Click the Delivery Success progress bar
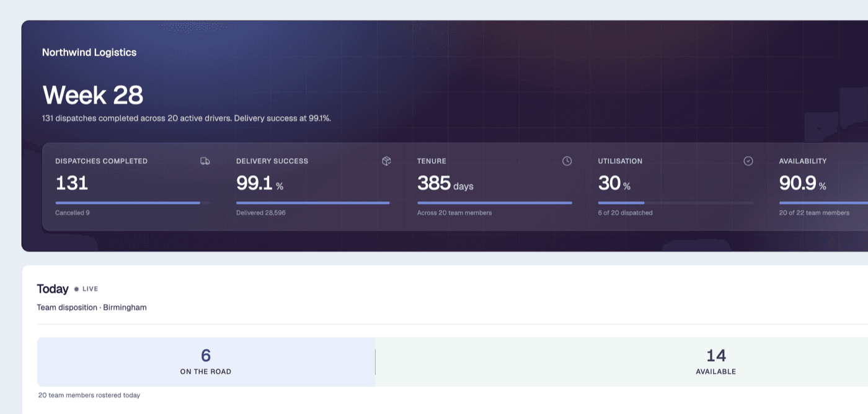Viewport: 868px width, 414px height. 314,202
